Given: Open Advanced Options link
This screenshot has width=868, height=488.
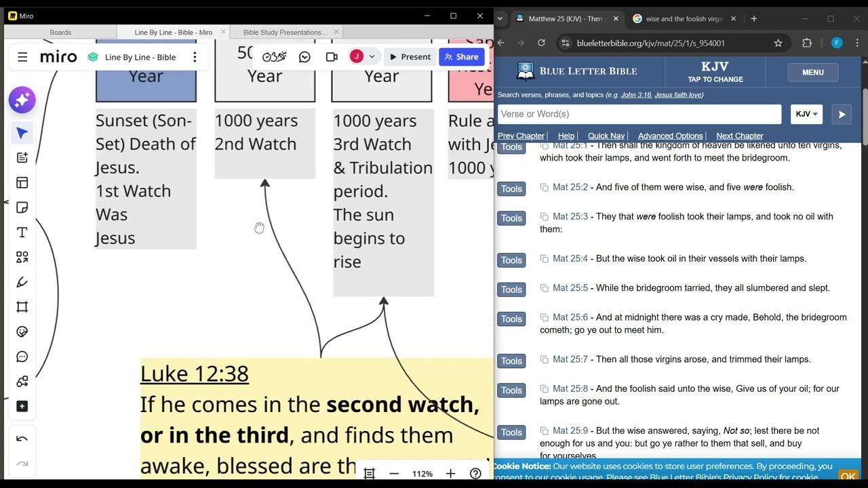Looking at the screenshot, I should (670, 136).
